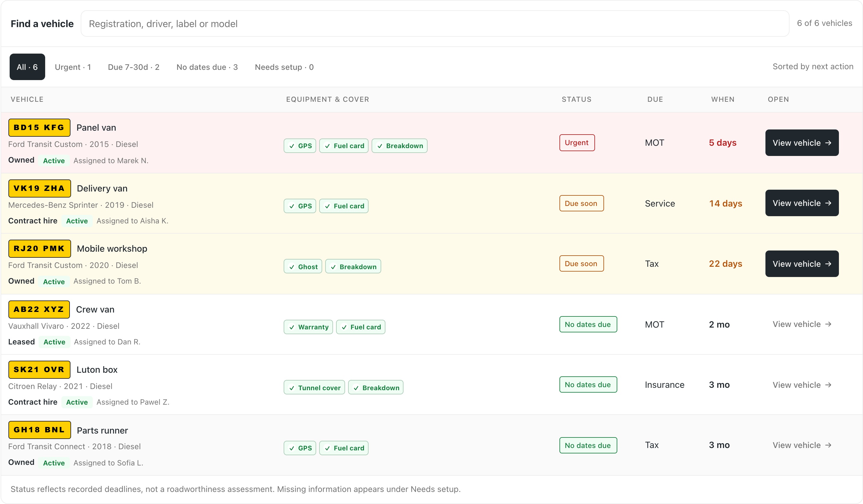Follow View vehicle link for AB22 XYZ

[802, 324]
